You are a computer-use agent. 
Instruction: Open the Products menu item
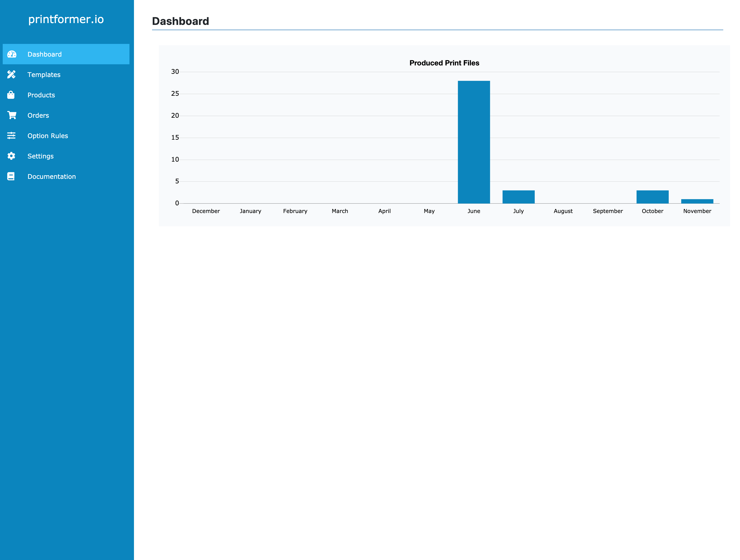(x=41, y=95)
